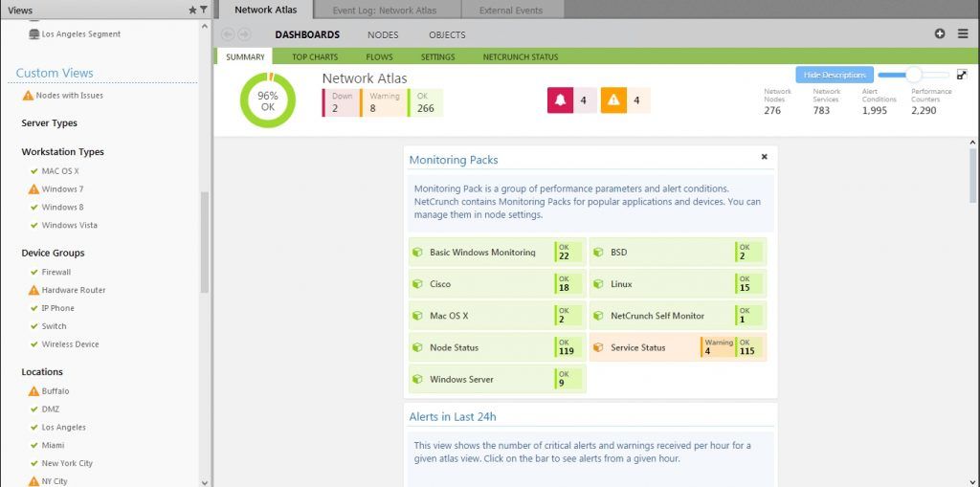
Task: Click the star icon in Views header
Action: (x=192, y=10)
